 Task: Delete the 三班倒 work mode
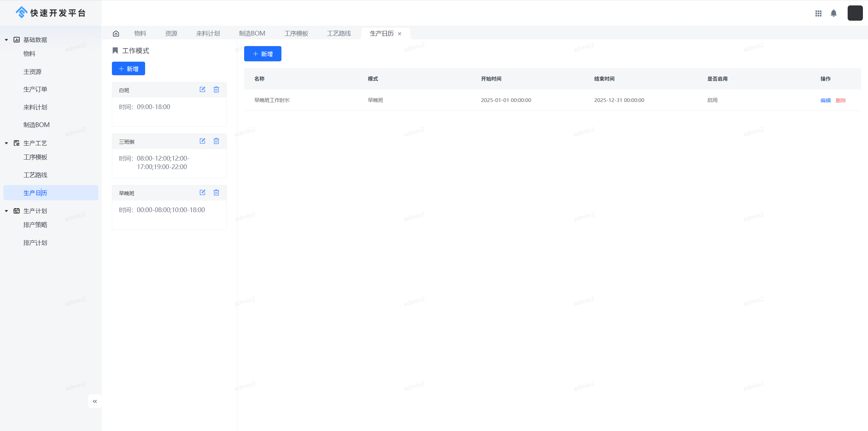tap(216, 141)
